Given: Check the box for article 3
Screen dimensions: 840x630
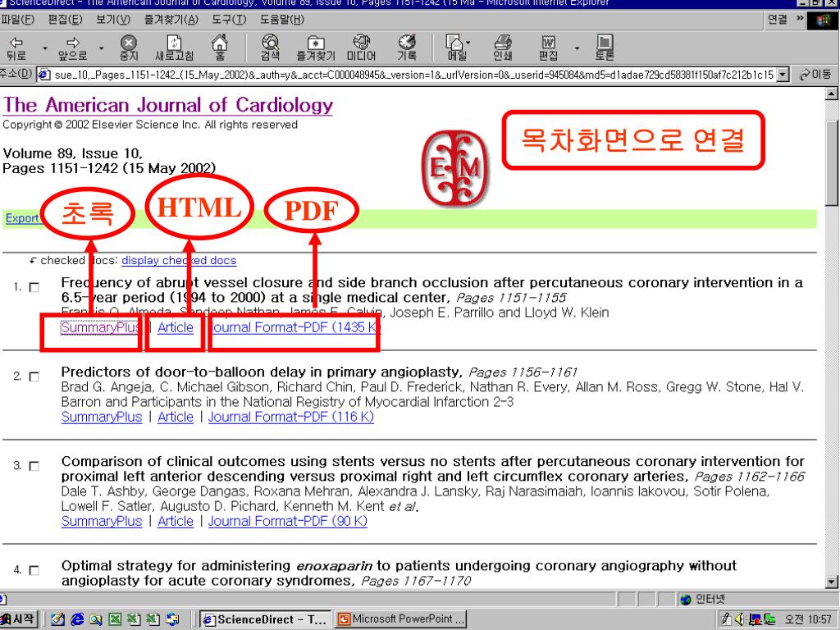Looking at the screenshot, I should click(34, 466).
